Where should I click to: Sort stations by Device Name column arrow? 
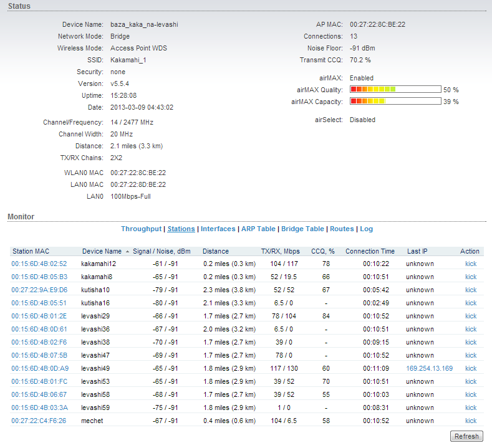coord(128,252)
